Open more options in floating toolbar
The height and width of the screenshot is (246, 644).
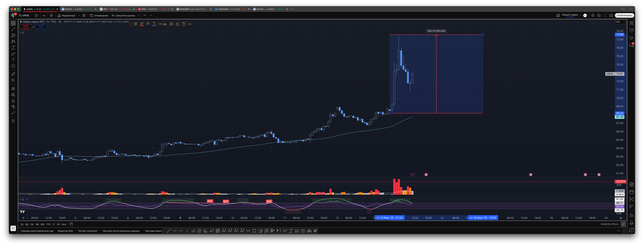190,24
